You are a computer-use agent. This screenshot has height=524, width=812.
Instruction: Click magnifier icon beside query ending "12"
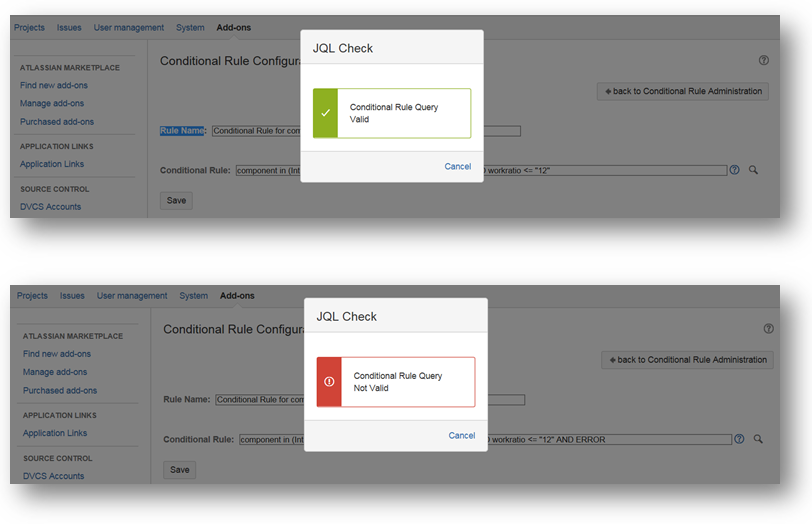[753, 170]
